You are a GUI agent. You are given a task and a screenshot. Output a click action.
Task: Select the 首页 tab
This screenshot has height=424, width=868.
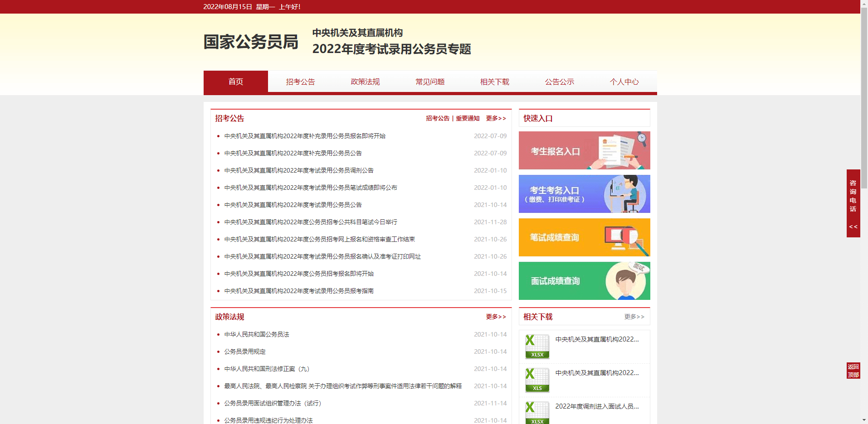point(236,82)
